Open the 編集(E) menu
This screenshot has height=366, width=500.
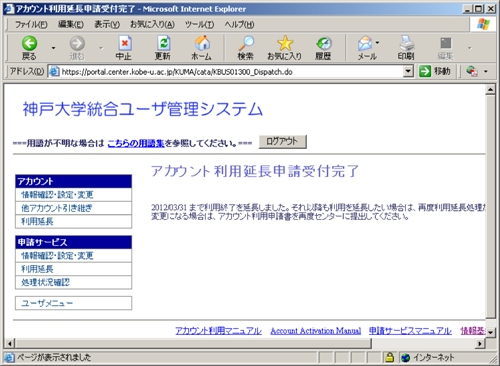(x=71, y=24)
